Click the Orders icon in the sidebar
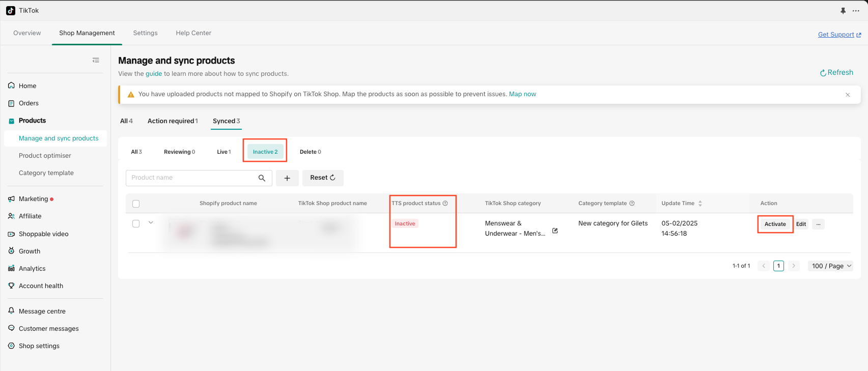868x371 pixels. tap(11, 103)
